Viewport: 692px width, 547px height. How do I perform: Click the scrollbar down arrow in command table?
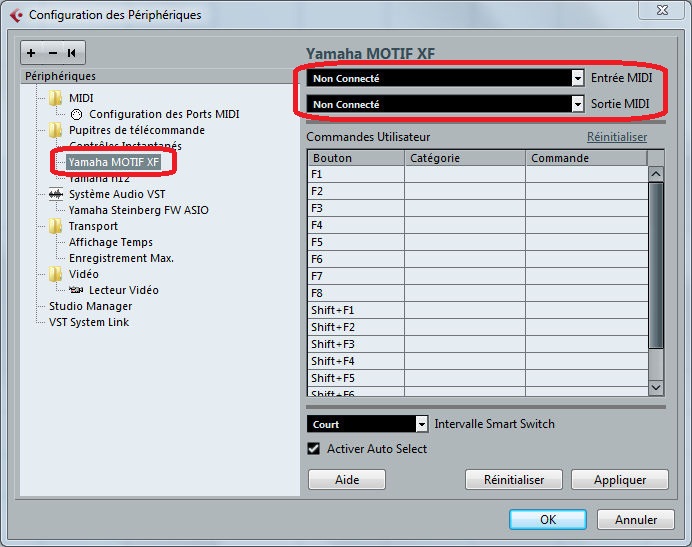[x=656, y=387]
